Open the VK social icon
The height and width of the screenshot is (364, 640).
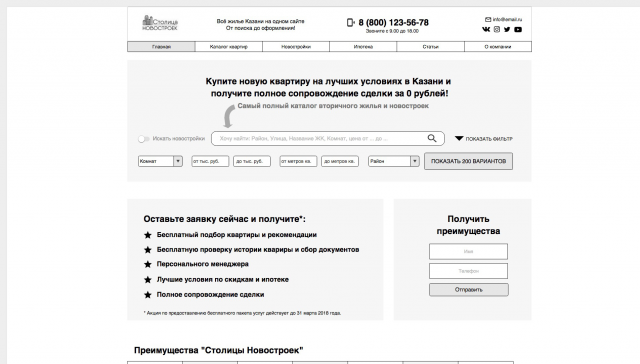[486, 29]
